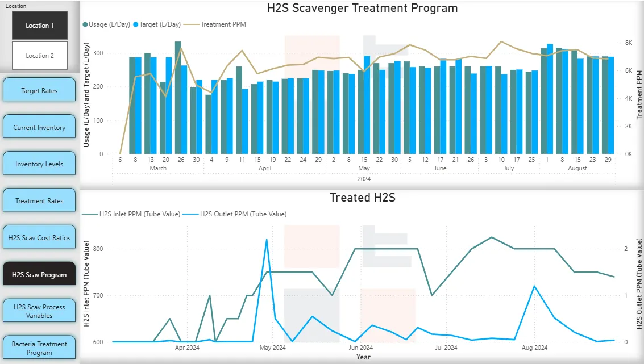Click the Treatment PPM right axis title

tap(639, 95)
